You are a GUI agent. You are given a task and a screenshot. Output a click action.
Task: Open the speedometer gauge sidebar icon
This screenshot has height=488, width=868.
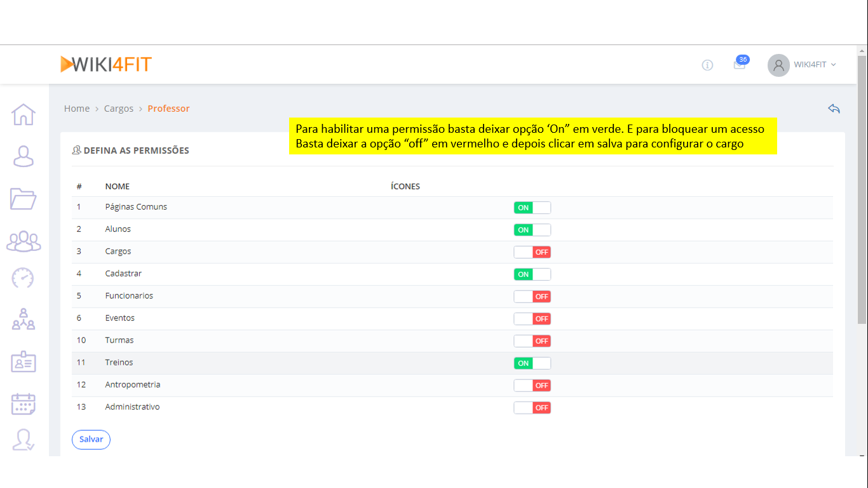tap(24, 278)
